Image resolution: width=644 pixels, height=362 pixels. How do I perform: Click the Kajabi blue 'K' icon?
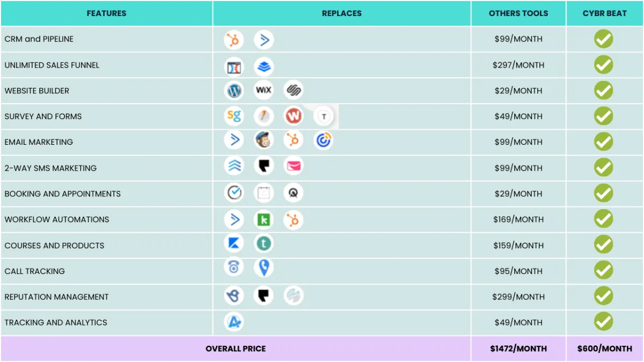pos(234,244)
